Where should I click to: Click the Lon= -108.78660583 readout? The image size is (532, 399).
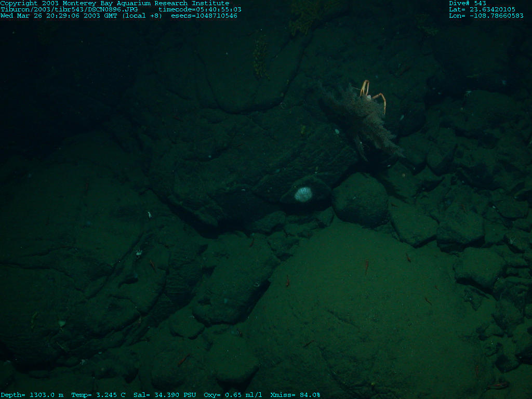coord(486,16)
